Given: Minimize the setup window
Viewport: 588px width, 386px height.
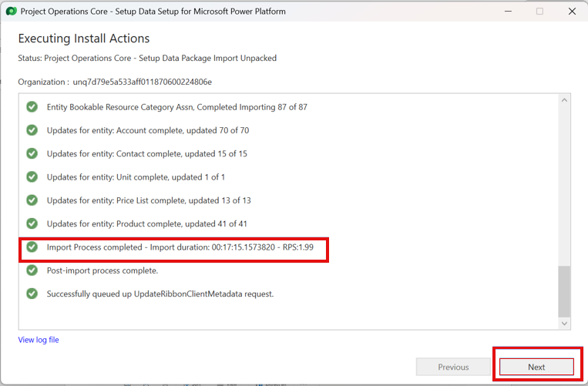Looking at the screenshot, I should point(508,12).
